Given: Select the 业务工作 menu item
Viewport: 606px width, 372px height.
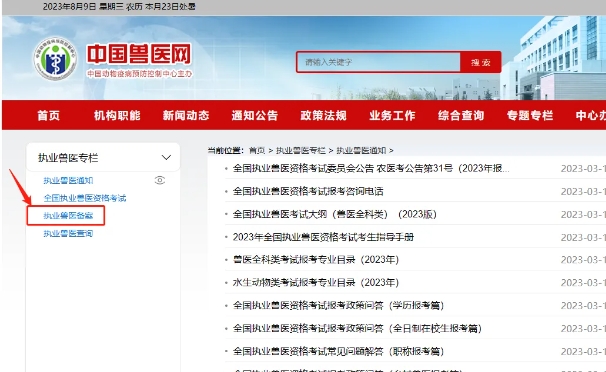Looking at the screenshot, I should [392, 116].
